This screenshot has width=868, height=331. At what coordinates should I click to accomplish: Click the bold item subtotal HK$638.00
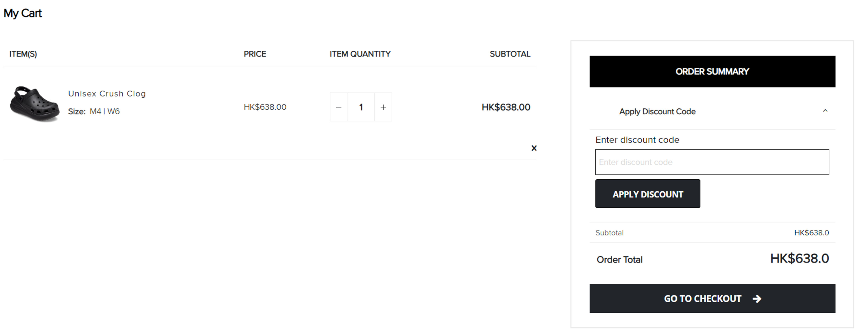[505, 107]
